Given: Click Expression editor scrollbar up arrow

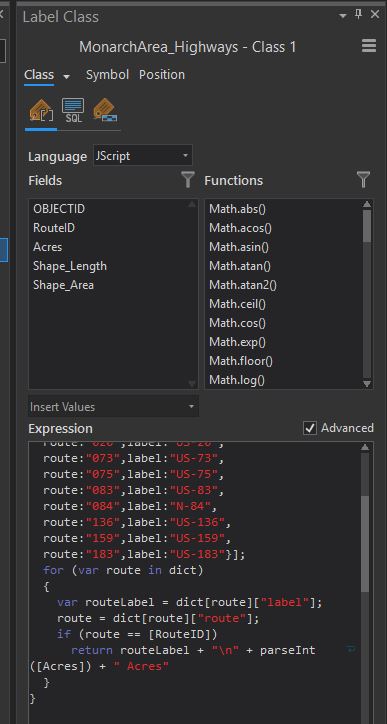Looking at the screenshot, I should (x=365, y=447).
